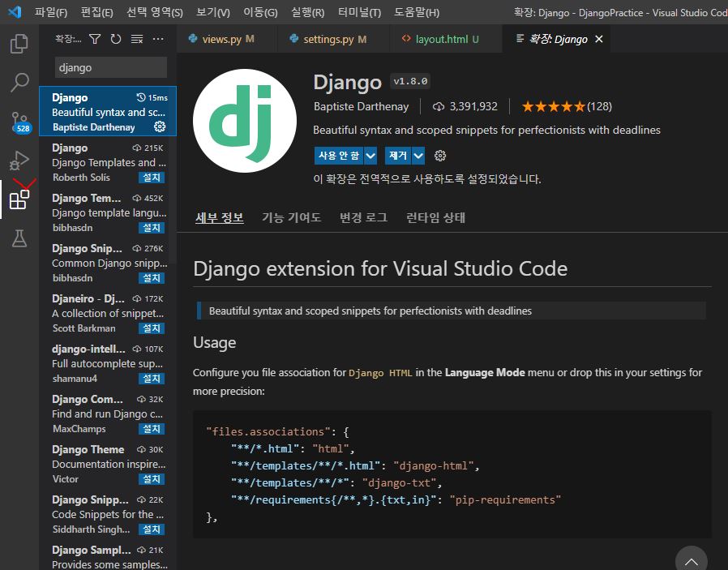The image size is (728, 570).
Task: Click the django extension search field
Action: (x=111, y=68)
